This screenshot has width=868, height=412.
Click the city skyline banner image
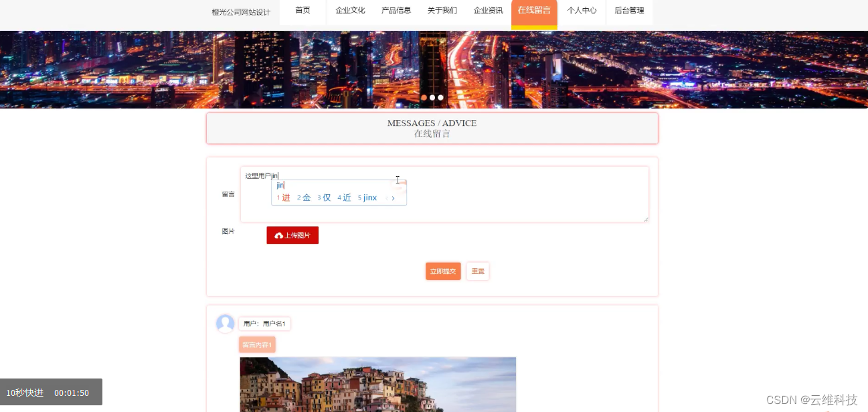click(434, 70)
